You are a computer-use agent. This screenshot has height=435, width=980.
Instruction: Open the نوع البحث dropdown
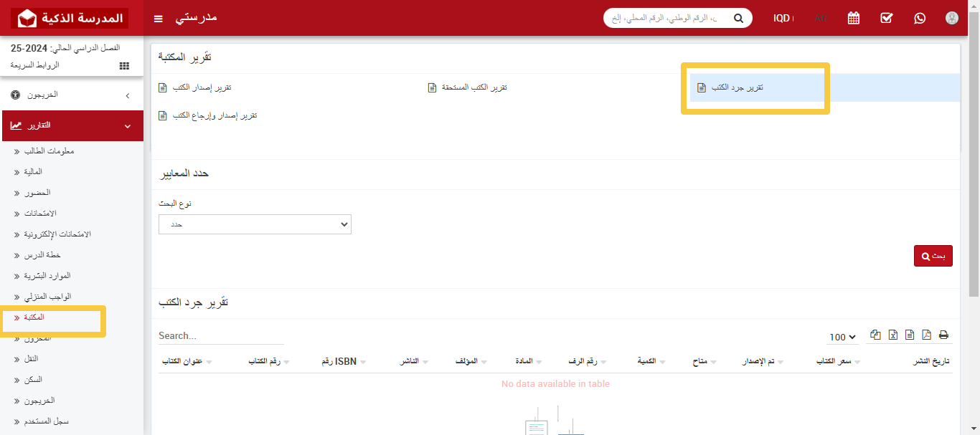[255, 224]
